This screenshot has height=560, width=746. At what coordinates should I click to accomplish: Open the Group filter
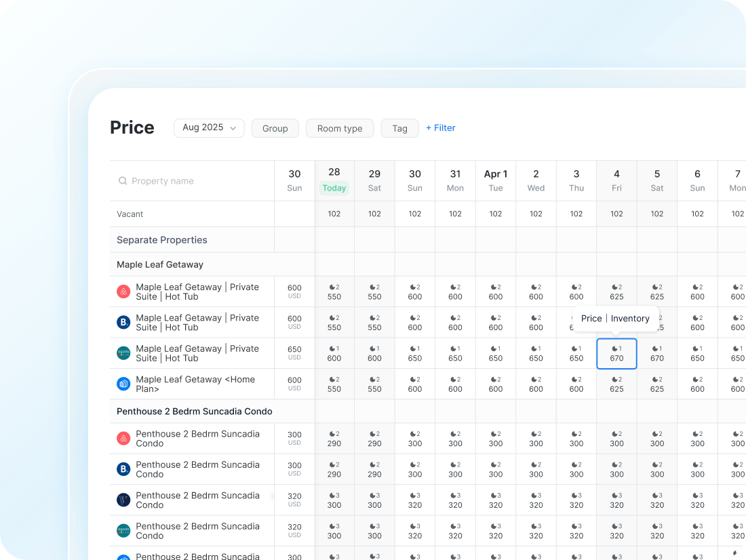(275, 127)
